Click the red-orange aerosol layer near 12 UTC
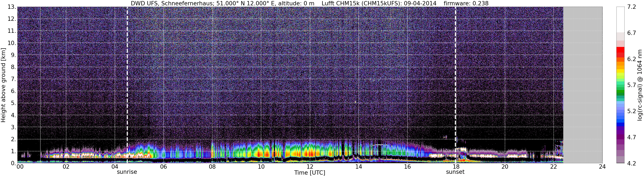Viewport: 644px width, 177px height. coord(310,153)
